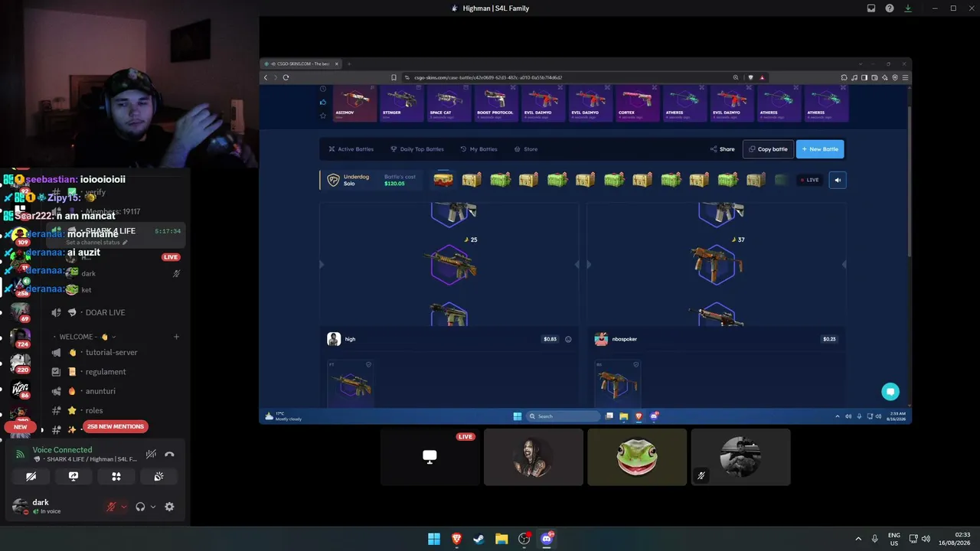
Task: Unmute the microphone for user dark
Action: (x=111, y=507)
